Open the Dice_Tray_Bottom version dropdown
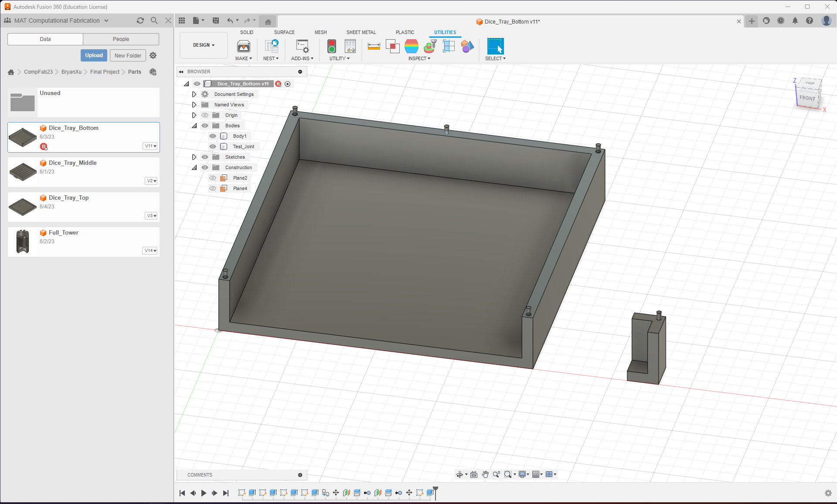The image size is (837, 504). tap(150, 146)
